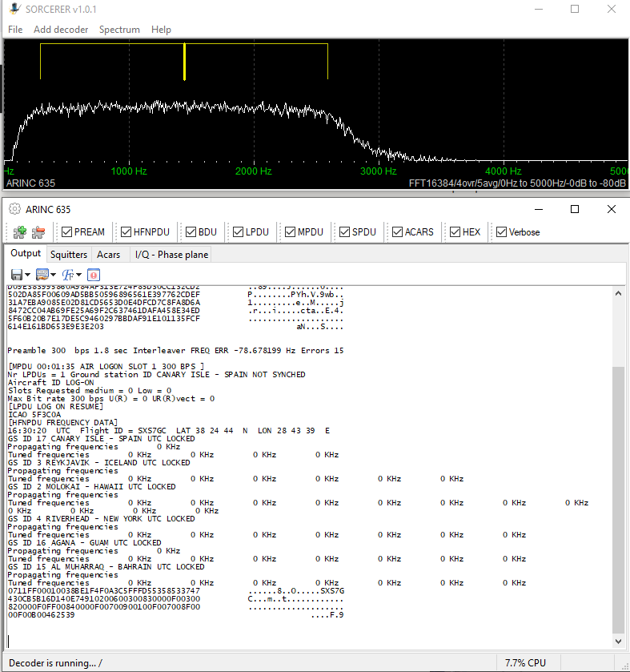Click the '7.7% CPU' status bar entry
Viewport: 630px width, 672px height.
(525, 663)
